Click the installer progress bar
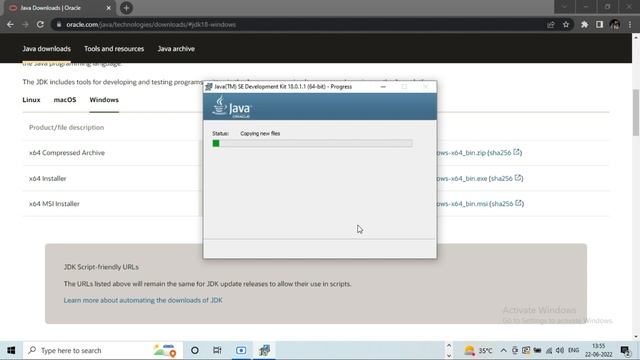Image resolution: width=640 pixels, height=360 pixels. click(312, 143)
